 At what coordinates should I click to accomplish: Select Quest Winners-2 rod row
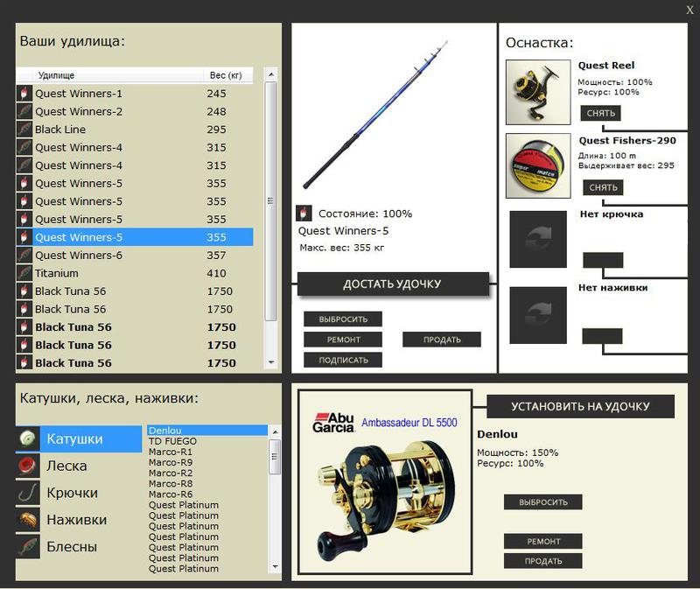(135, 111)
